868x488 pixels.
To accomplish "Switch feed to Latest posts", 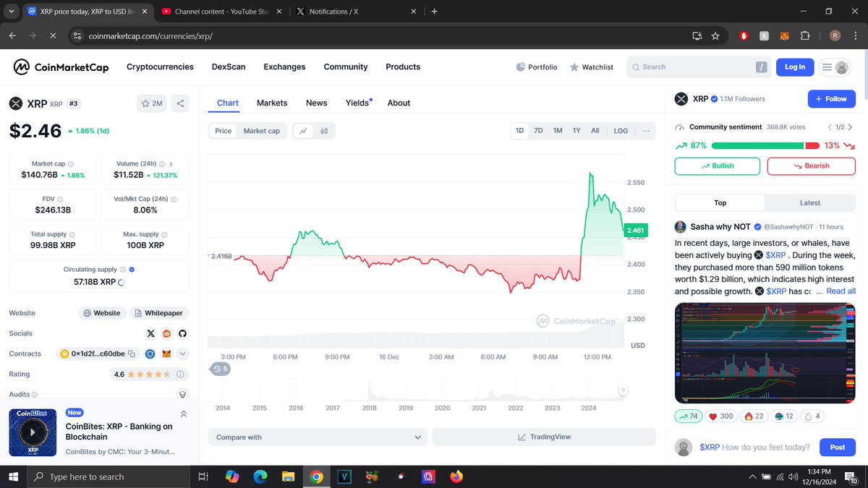I will 810,203.
